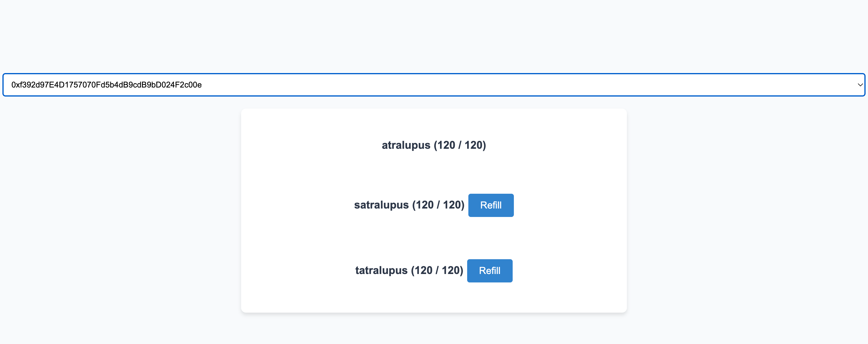The height and width of the screenshot is (344, 868).
Task: Click Refill next to satralupus
Action: [x=491, y=205]
